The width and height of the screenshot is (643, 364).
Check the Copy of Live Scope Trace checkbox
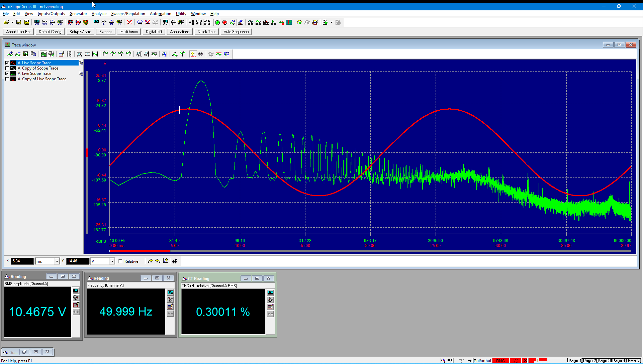click(7, 79)
